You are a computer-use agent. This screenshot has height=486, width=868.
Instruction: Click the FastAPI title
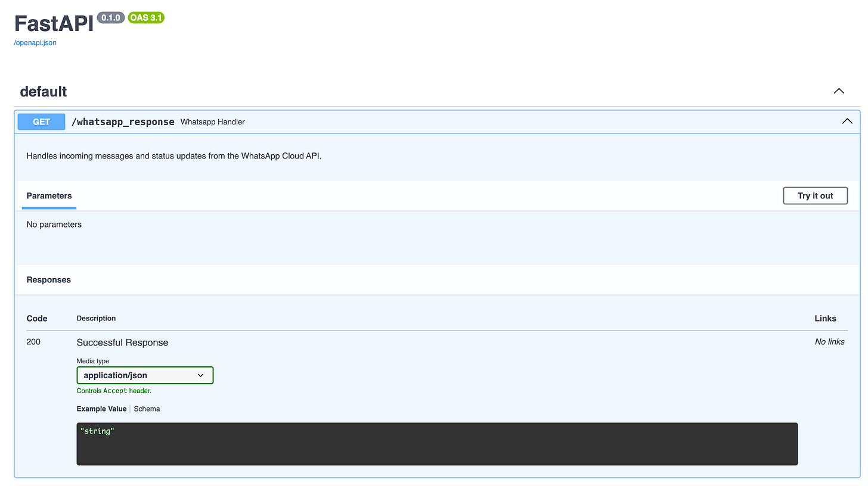(54, 24)
